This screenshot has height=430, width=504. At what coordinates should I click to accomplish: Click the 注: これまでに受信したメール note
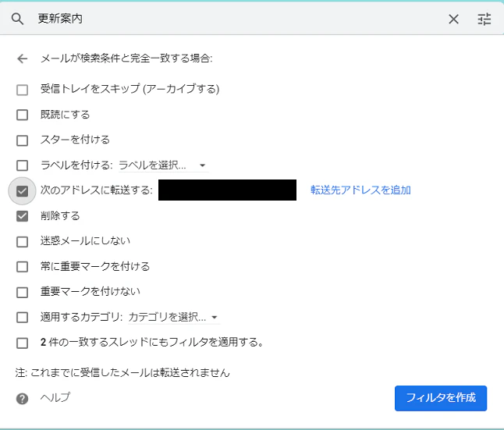tap(122, 373)
